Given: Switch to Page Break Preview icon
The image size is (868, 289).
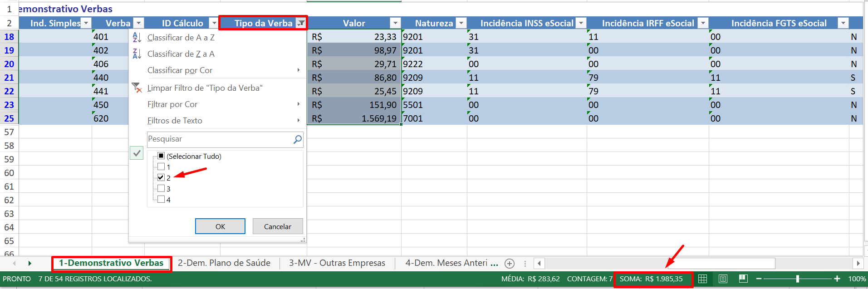Looking at the screenshot, I should pos(743,279).
